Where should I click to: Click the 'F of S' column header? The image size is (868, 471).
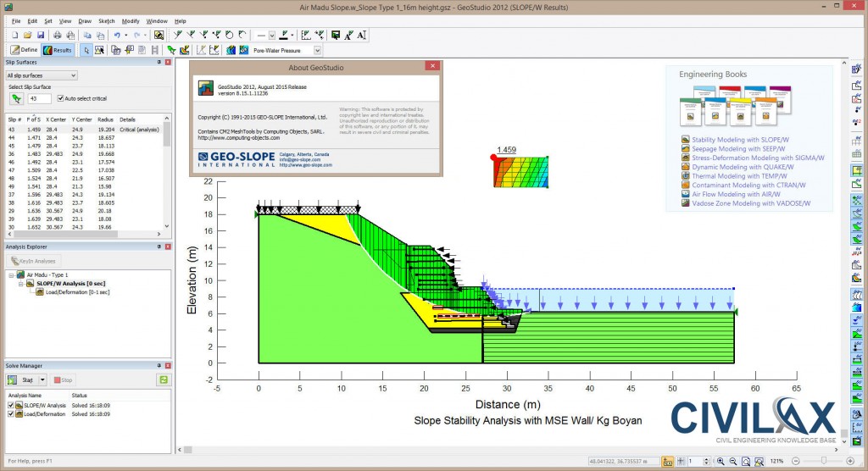click(x=34, y=119)
